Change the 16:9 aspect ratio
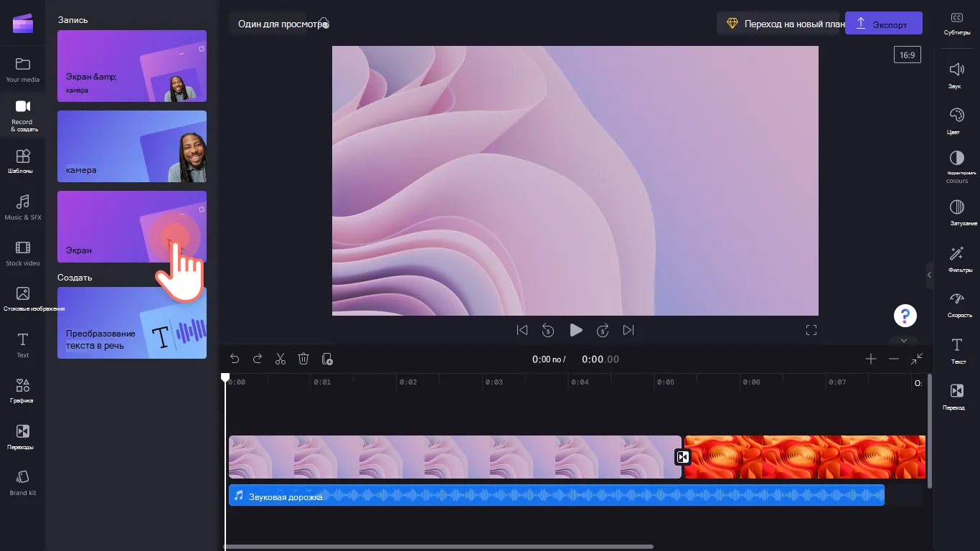This screenshot has width=980, height=551. (908, 55)
